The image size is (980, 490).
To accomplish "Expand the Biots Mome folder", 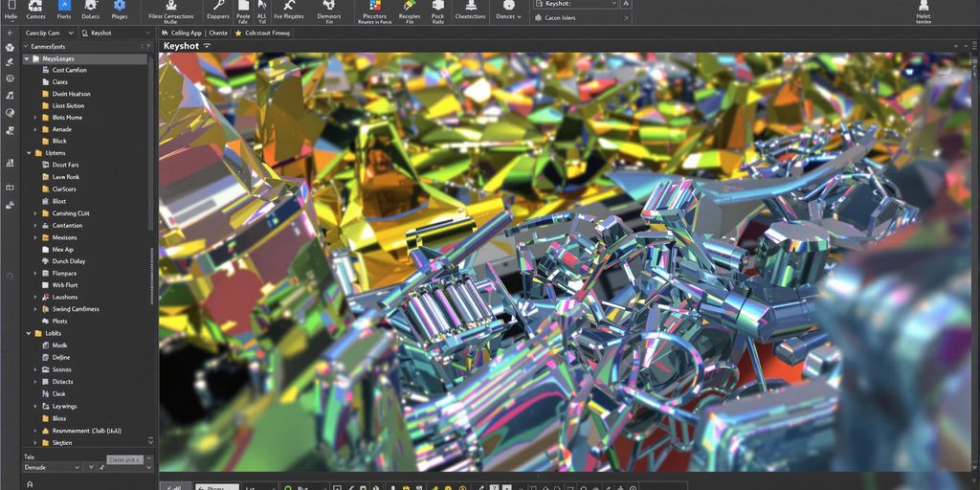I will 35,118.
